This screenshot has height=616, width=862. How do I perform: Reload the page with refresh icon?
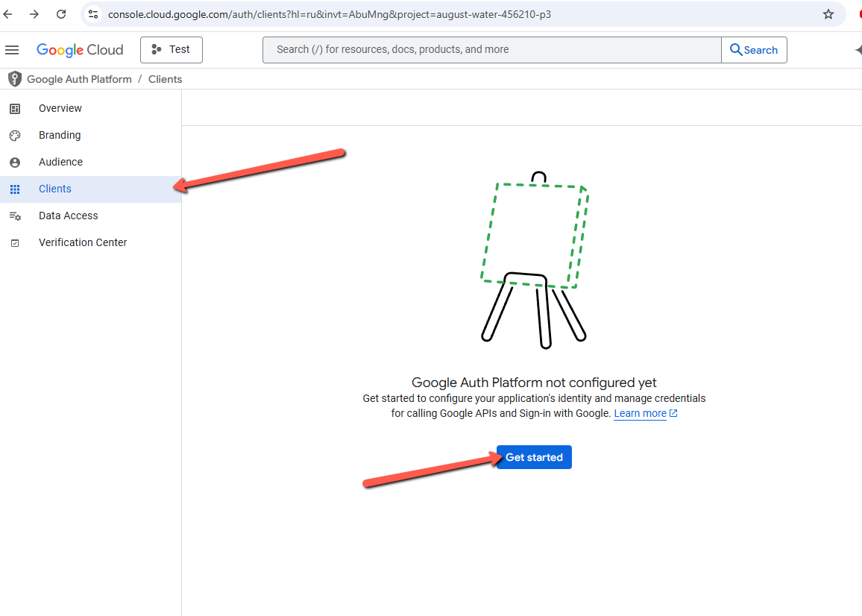61,14
